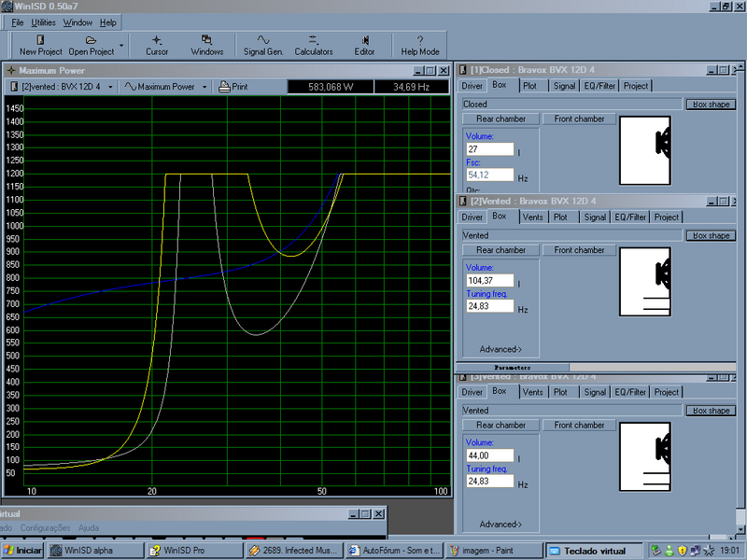Switch to Plot tab in Closed project
This screenshot has width=747, height=560.
tap(529, 86)
